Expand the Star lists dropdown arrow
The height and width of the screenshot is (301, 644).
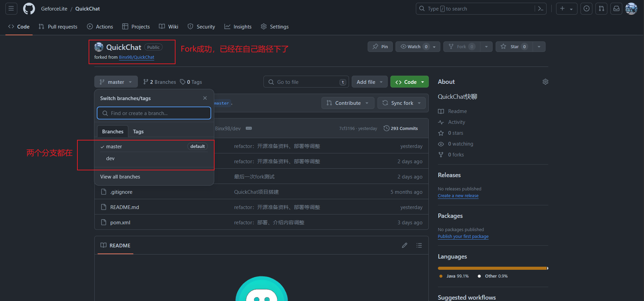tap(539, 47)
